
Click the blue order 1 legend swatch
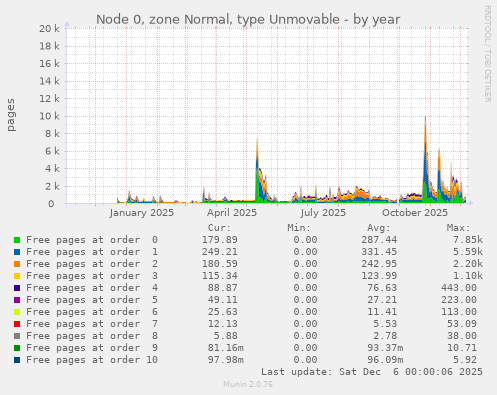(x=17, y=252)
